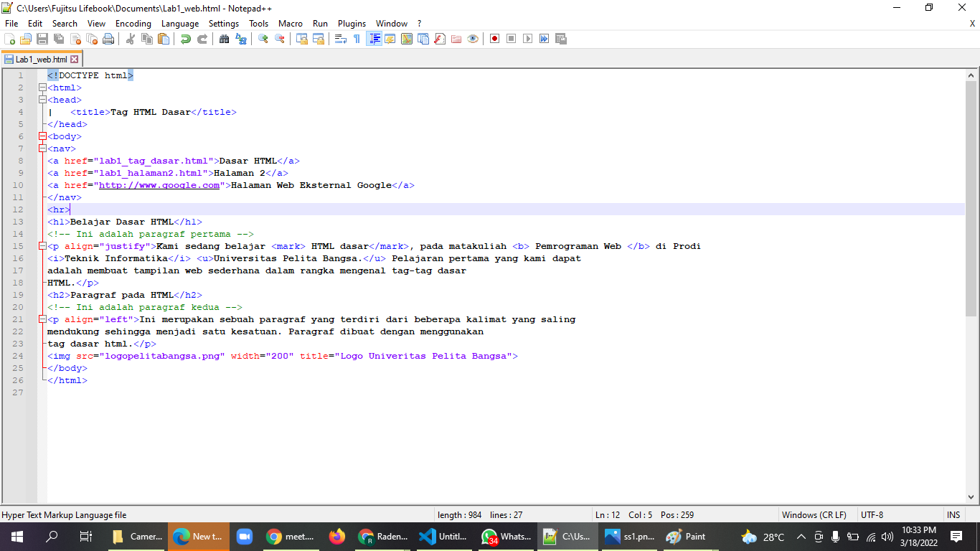Undo the last edit with the green arrow
Viewport: 980px width, 551px height.
(186, 39)
